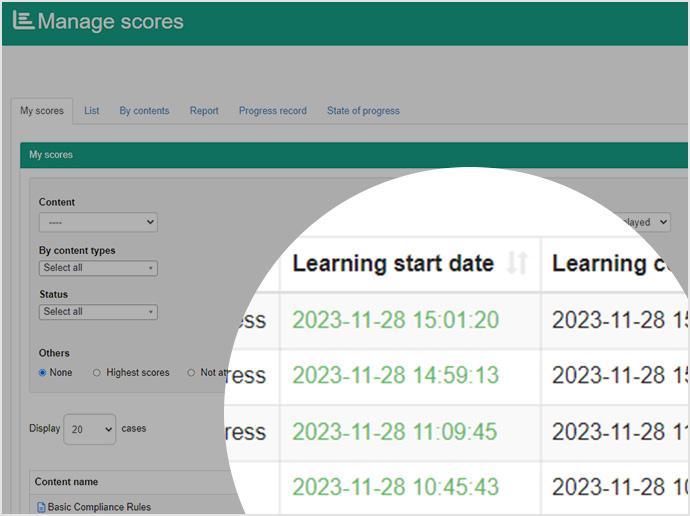Expand the By content types select box
The image size is (690, 516).
pos(98,268)
